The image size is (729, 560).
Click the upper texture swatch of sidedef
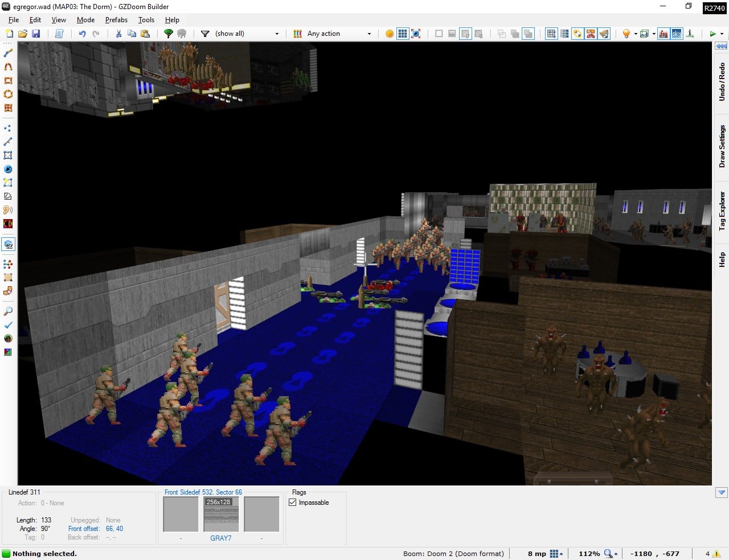[181, 514]
